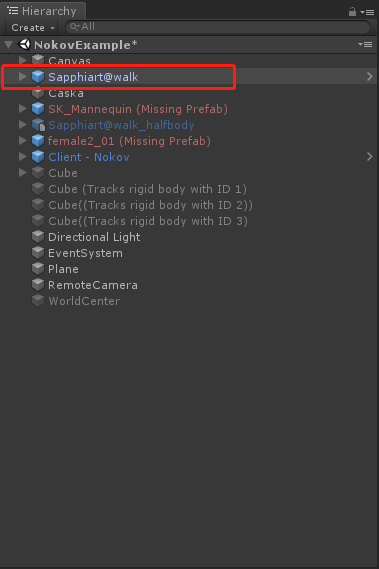
Task: Open the Hierarchy panel options menu icon
Action: (x=367, y=13)
